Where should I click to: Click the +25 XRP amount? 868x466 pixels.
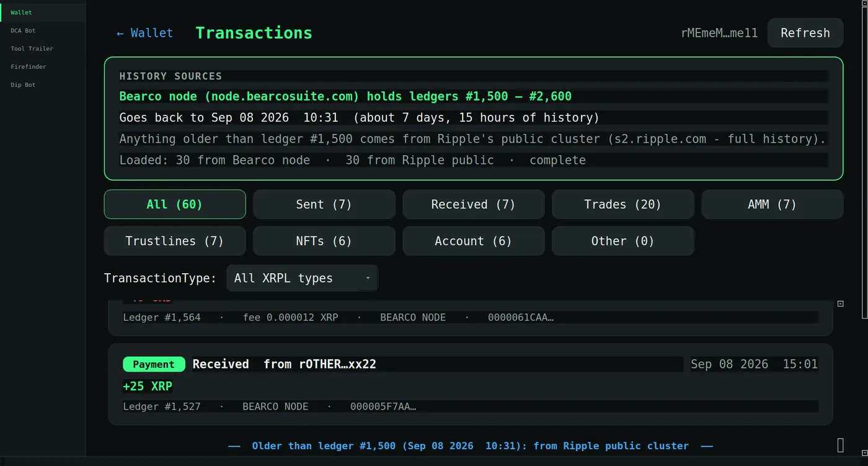(148, 386)
